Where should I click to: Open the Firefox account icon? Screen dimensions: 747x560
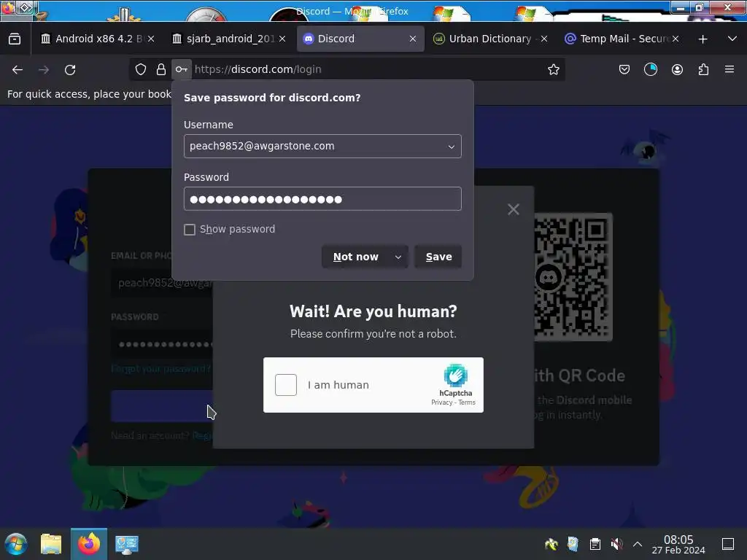click(677, 69)
